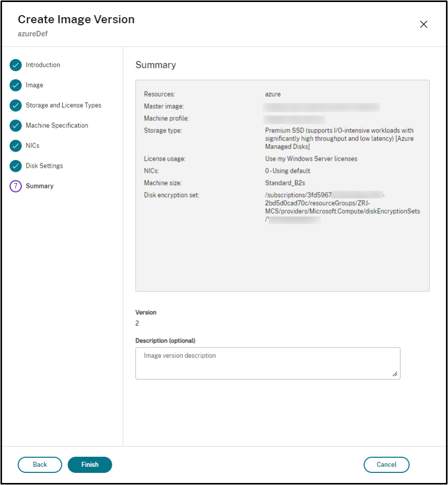The height and width of the screenshot is (485, 448).
Task: Click the 'Create Image Version' title
Action: (x=76, y=20)
